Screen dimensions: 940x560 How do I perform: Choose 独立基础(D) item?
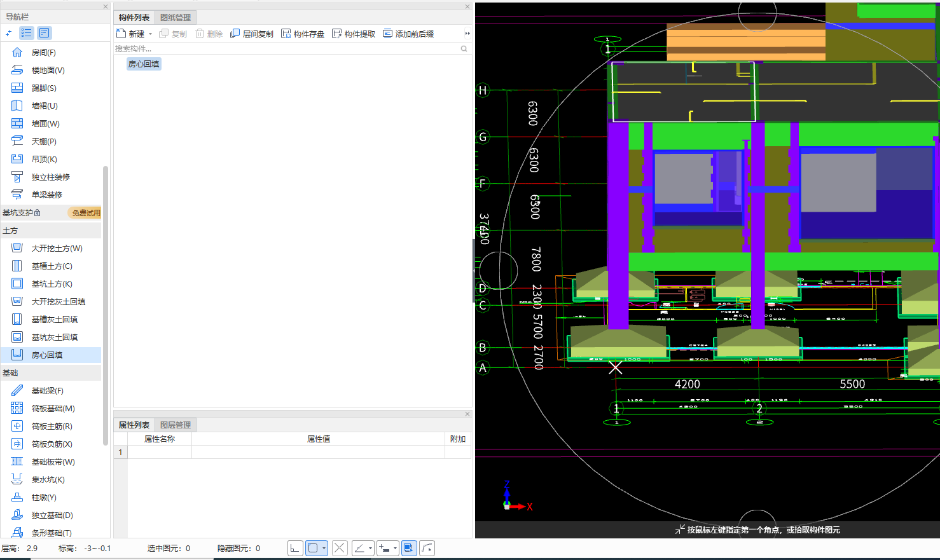click(x=52, y=516)
